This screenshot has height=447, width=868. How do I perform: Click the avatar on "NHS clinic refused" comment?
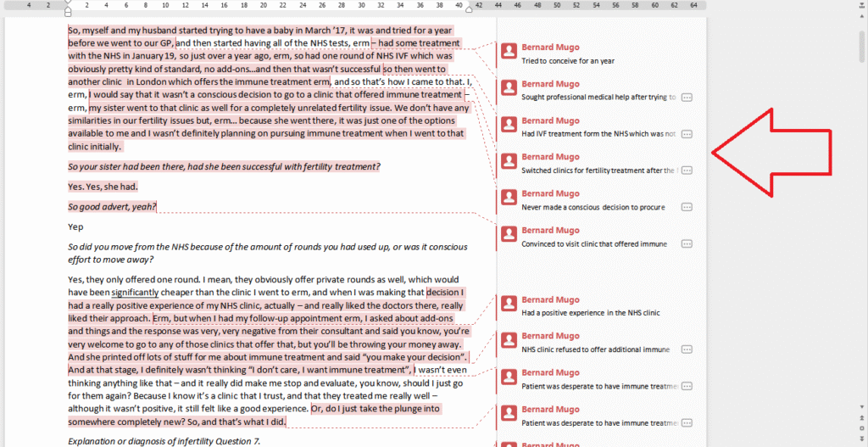pos(509,341)
